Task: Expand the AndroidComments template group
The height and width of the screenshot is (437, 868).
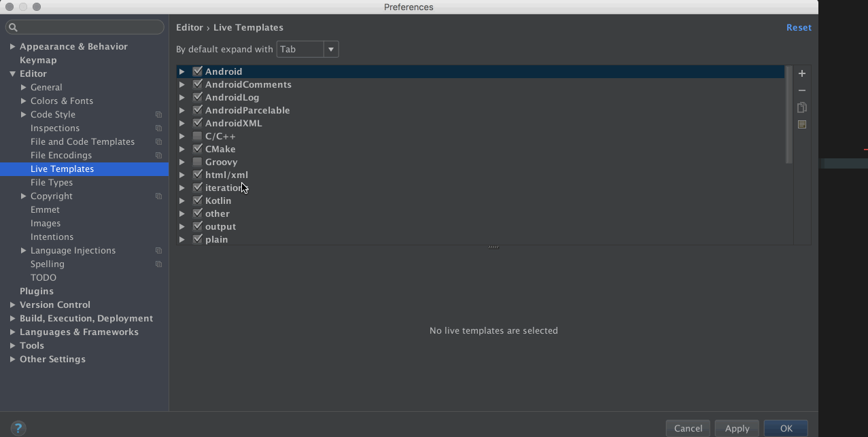Action: (x=181, y=84)
